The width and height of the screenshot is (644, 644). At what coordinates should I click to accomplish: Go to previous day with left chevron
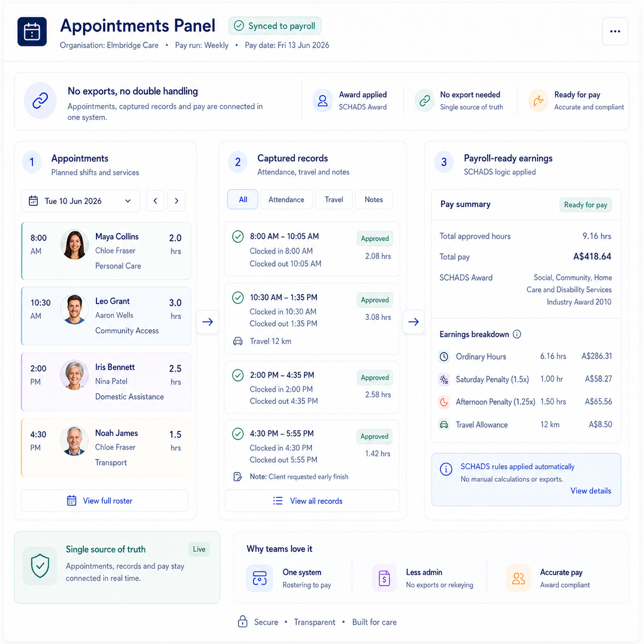coord(155,201)
